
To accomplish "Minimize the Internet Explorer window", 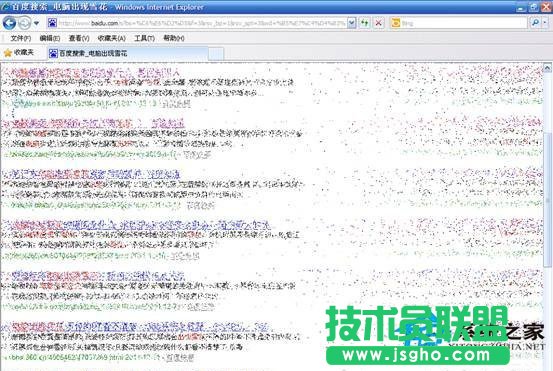I will pyautogui.click(x=521, y=7).
